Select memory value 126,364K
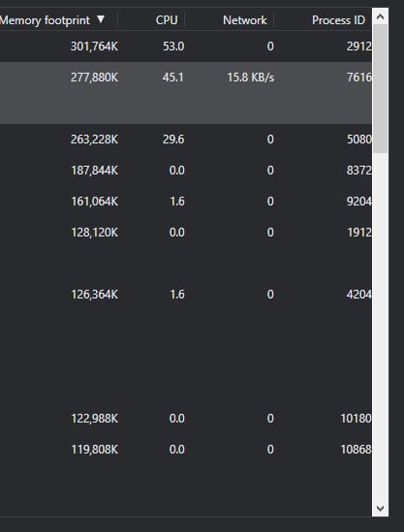The image size is (404, 532). (94, 295)
